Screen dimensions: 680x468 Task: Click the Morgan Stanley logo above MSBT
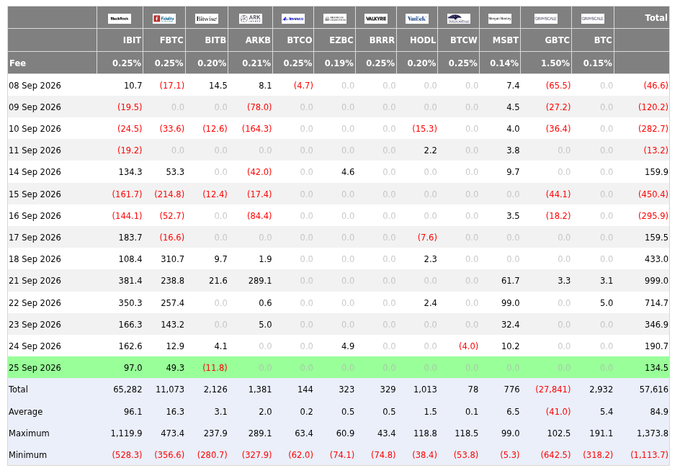(500, 19)
